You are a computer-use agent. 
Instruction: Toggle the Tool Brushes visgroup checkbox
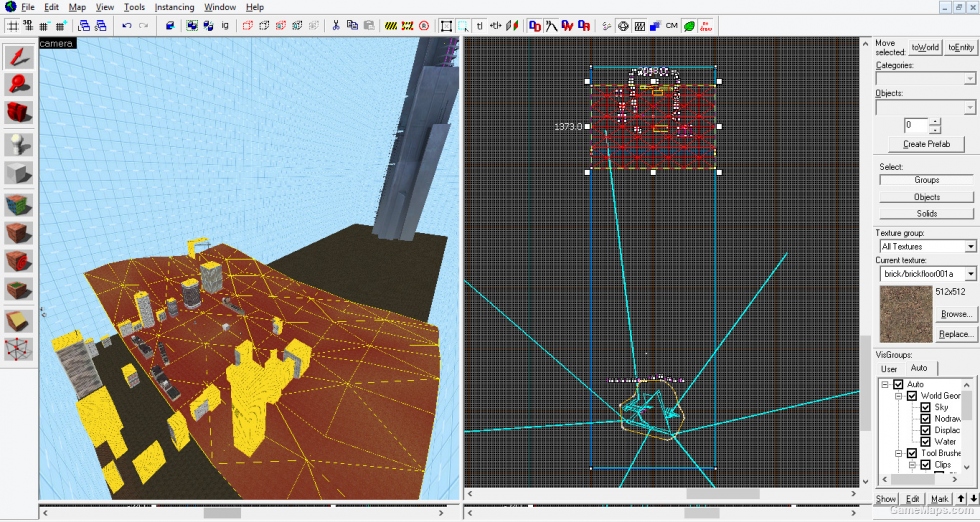(x=912, y=453)
